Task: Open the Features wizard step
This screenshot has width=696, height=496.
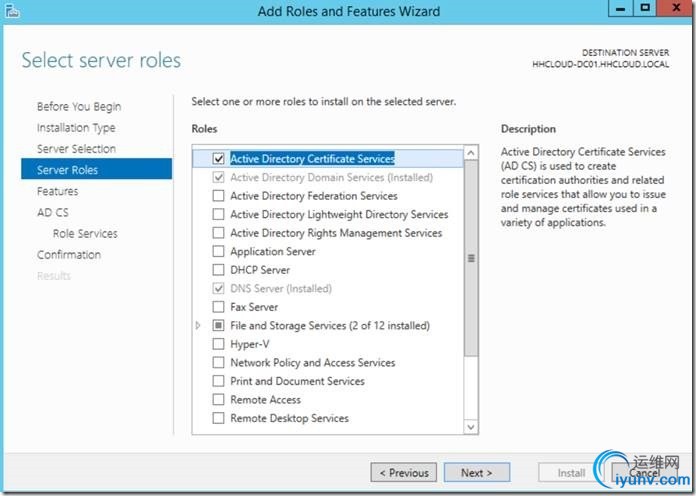Action: (x=57, y=191)
